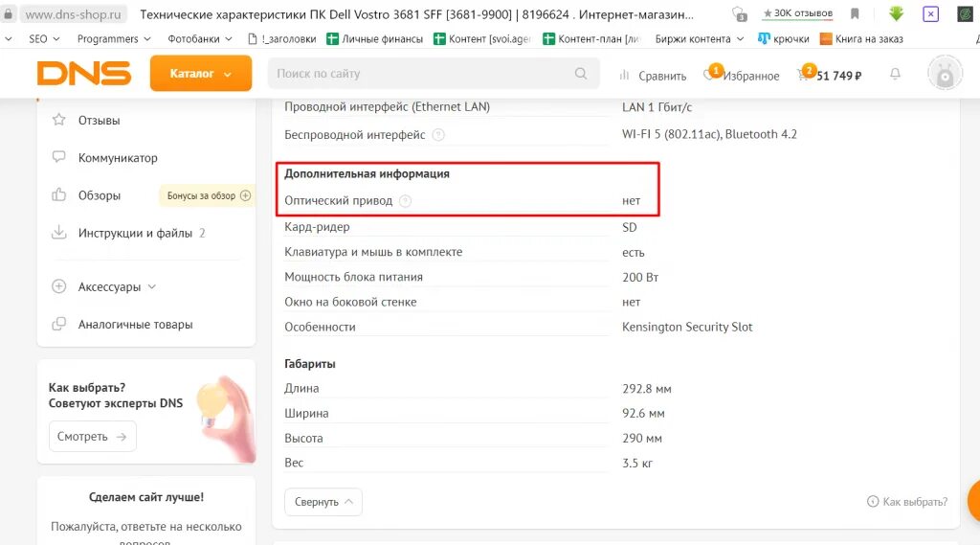The image size is (980, 545).
Task: Go to Отзывы section
Action: 99,120
